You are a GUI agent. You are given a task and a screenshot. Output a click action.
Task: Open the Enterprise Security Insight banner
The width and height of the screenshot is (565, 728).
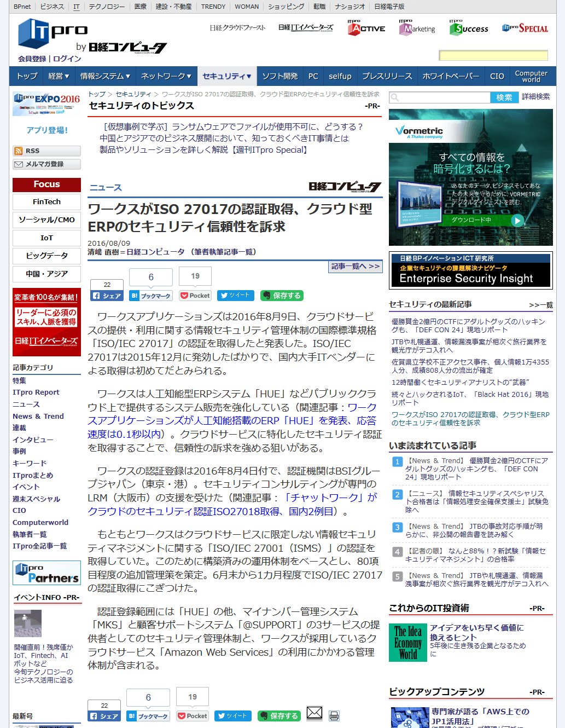pos(471,270)
